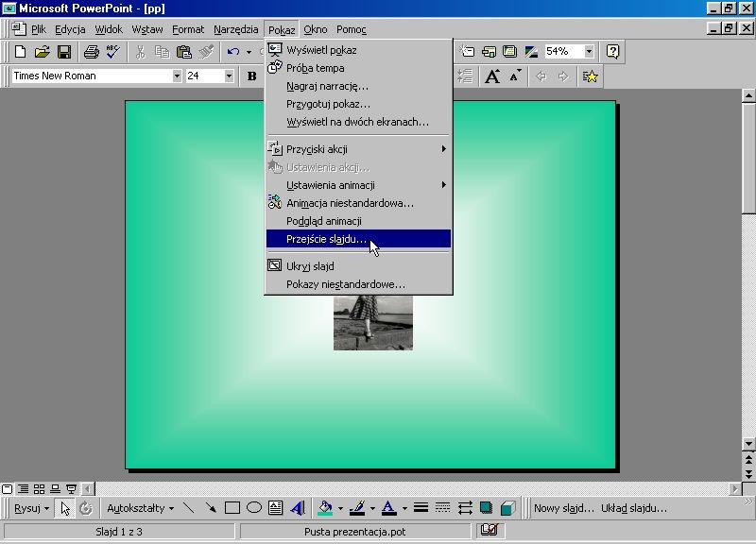Open Animacja niestandardowa menu entry

click(x=358, y=203)
